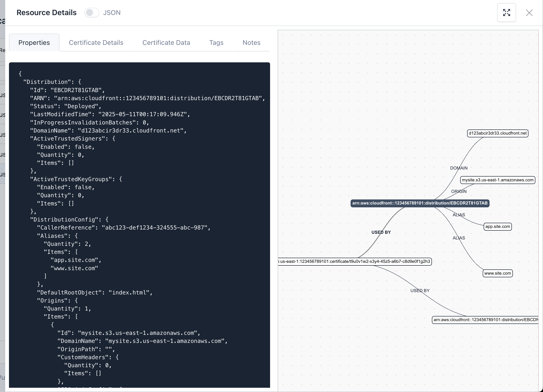
Task: Click the "Status": "Deployed" line
Action: click(x=66, y=106)
